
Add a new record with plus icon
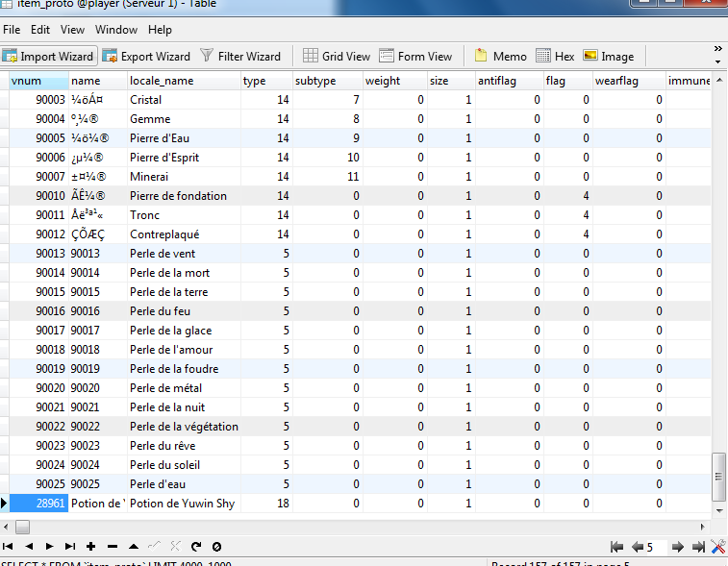(91, 547)
